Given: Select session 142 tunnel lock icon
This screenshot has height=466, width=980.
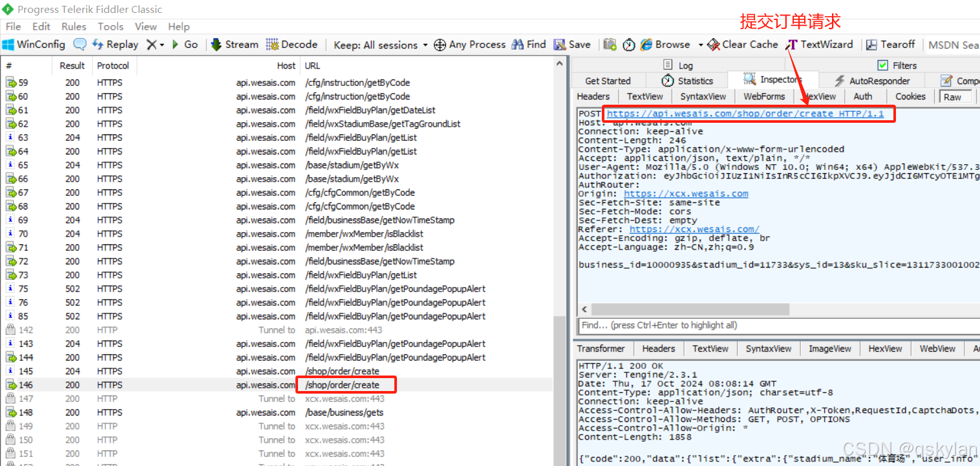Looking at the screenshot, I should click(x=11, y=330).
